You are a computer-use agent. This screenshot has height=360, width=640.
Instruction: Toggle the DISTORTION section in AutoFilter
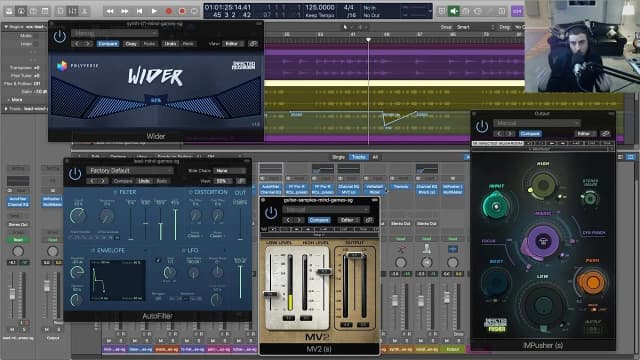190,192
